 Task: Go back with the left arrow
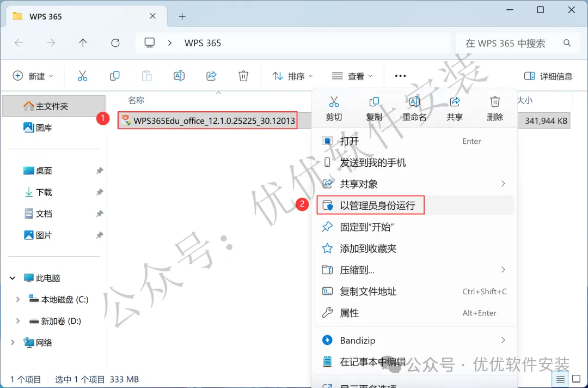(19, 43)
